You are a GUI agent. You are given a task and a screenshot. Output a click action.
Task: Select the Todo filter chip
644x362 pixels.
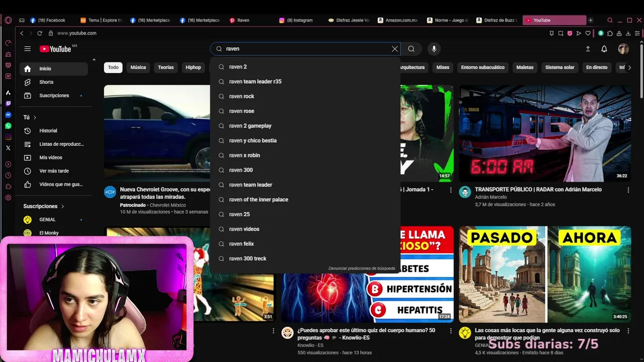pyautogui.click(x=113, y=67)
